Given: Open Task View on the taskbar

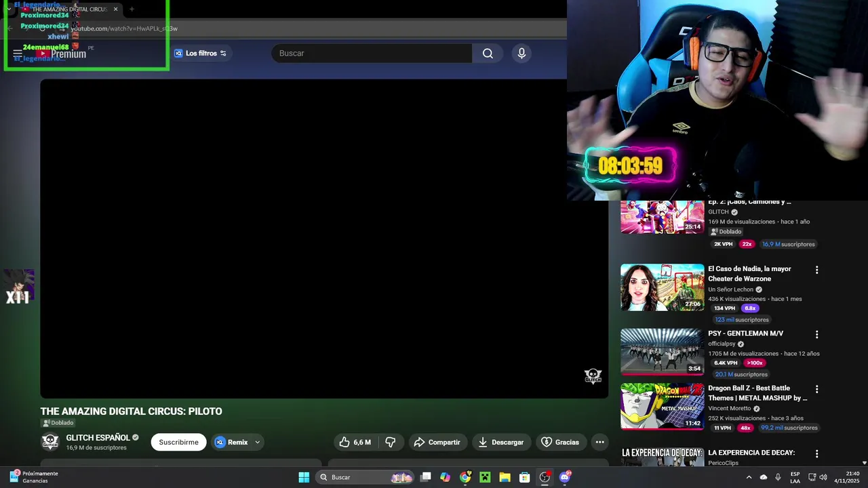Looking at the screenshot, I should tap(426, 477).
